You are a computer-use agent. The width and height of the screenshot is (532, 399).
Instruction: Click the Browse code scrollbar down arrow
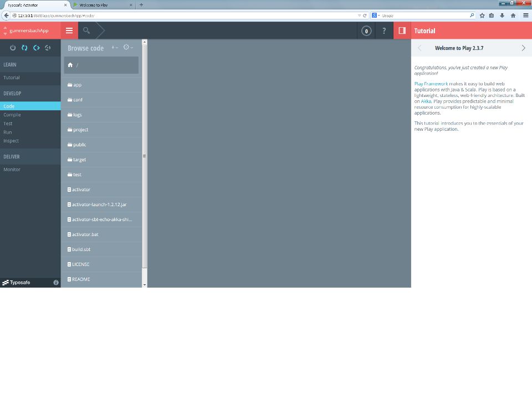coord(145,285)
